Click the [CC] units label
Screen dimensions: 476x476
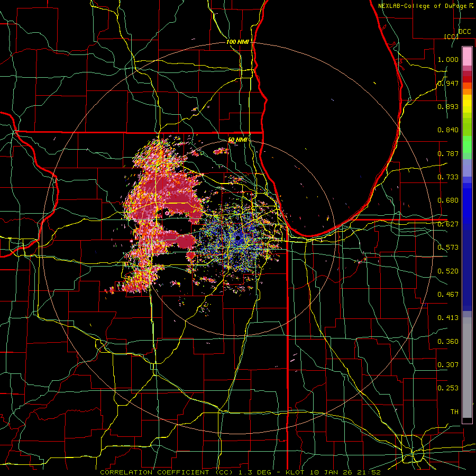pos(452,36)
